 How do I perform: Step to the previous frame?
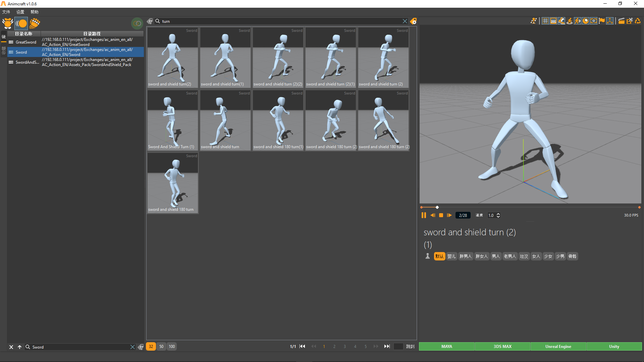433,215
